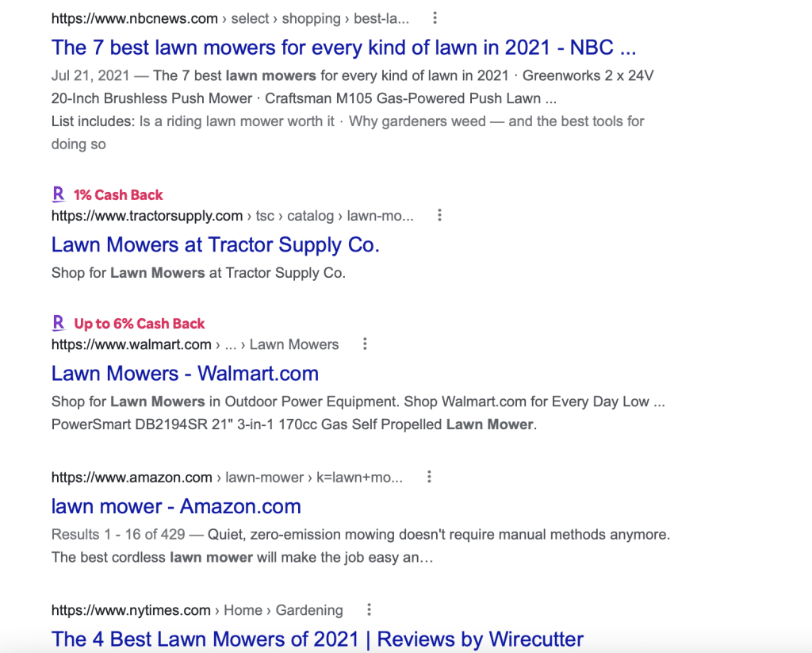This screenshot has height=653, width=812.
Task: Open three-dot menu beside amazon.com URL
Action: (429, 477)
